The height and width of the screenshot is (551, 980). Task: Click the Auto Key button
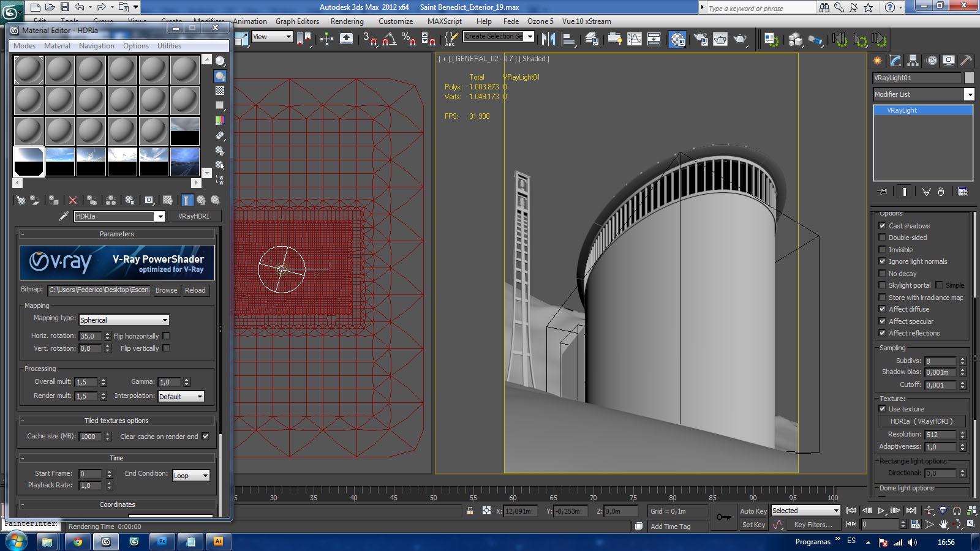click(753, 511)
